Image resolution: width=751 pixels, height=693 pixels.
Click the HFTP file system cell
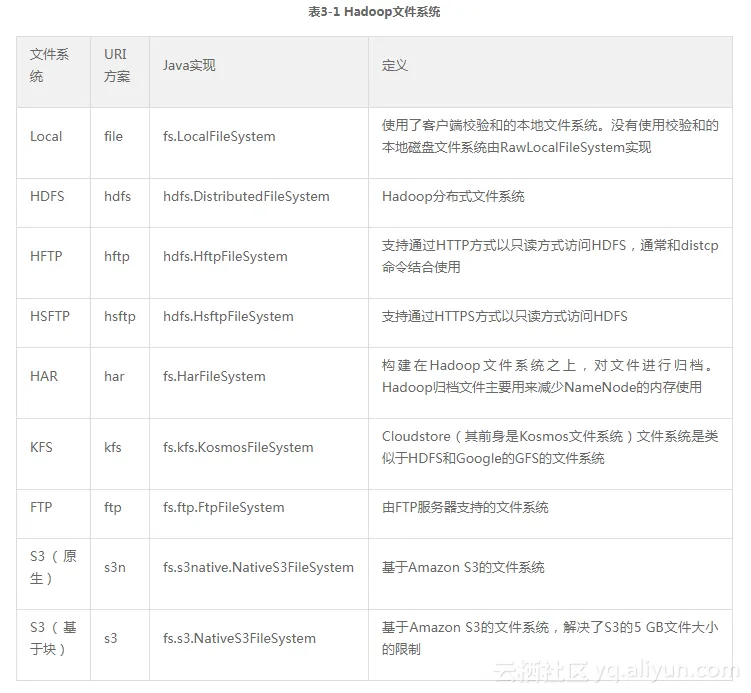tap(53, 263)
